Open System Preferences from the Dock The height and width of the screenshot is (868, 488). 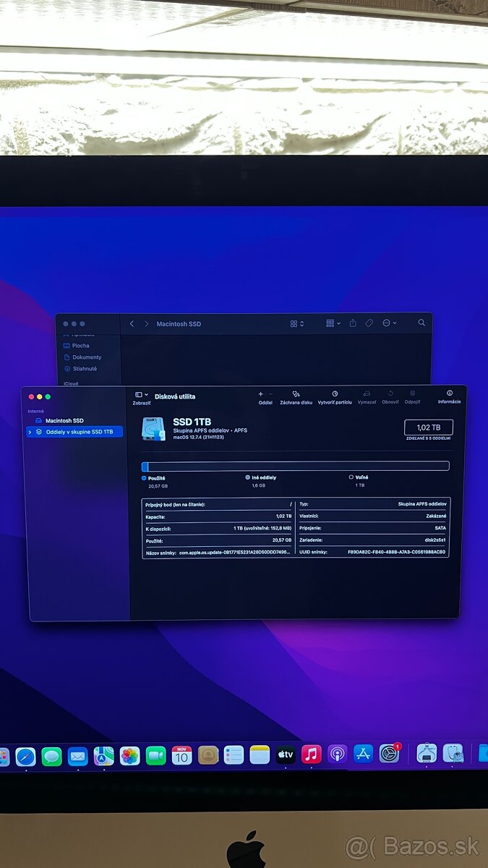[390, 754]
